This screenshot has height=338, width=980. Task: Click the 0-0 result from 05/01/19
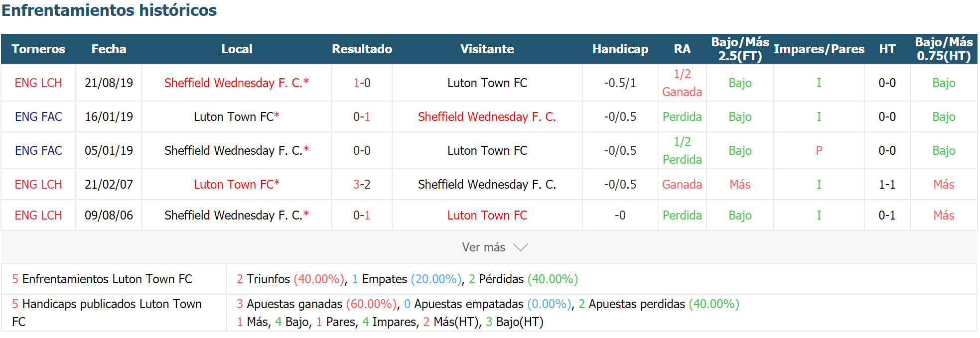coord(362,151)
